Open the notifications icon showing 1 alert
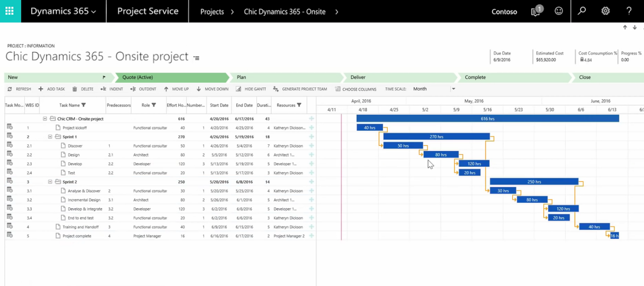Screen dimensions: 644x286 point(535,11)
